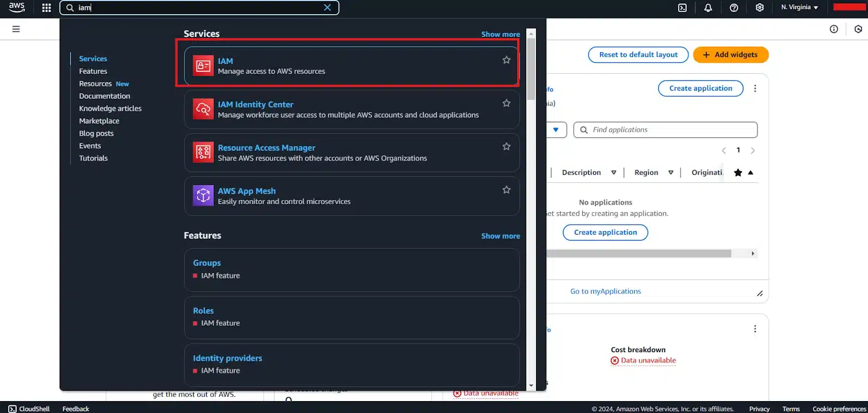The width and height of the screenshot is (868, 413).
Task: Open the Description column filter dropdown
Action: [614, 173]
